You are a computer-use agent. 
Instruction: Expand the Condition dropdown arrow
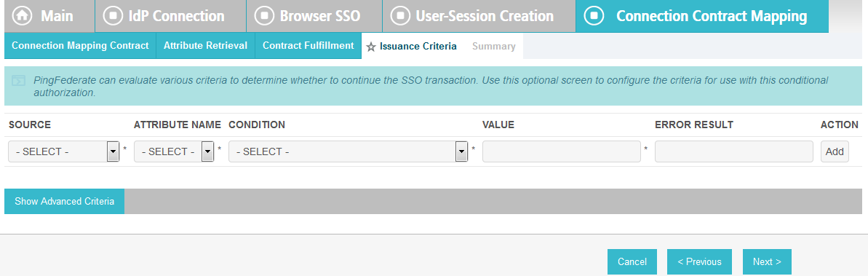click(x=461, y=151)
